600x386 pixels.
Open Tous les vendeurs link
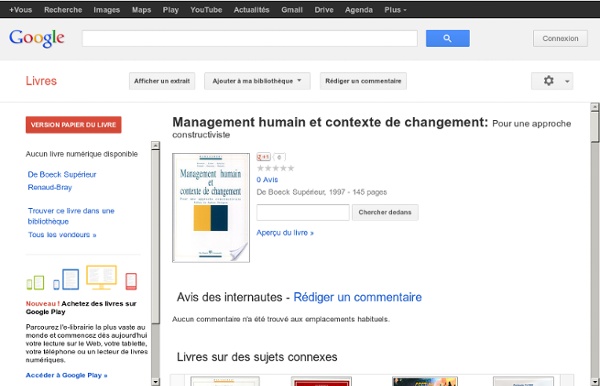(62, 235)
